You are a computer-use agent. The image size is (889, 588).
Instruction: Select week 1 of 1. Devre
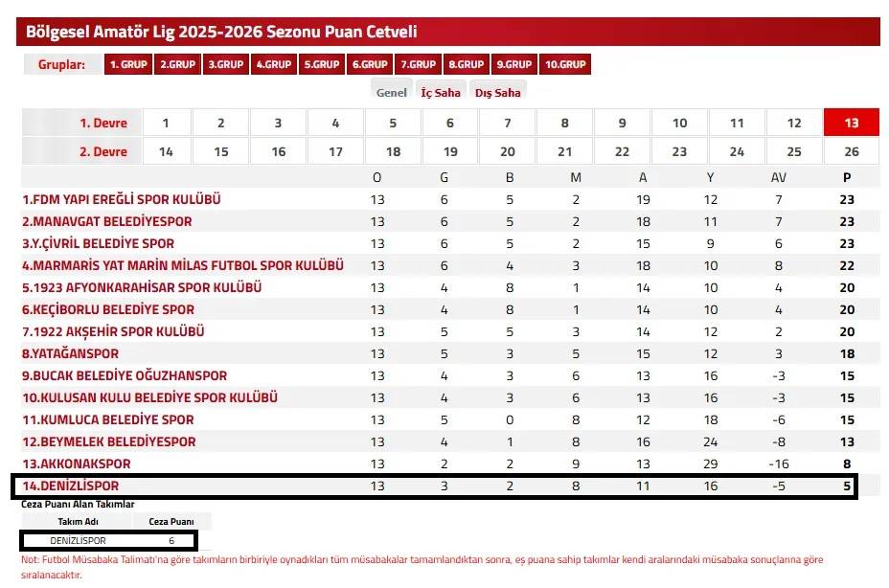[164, 123]
